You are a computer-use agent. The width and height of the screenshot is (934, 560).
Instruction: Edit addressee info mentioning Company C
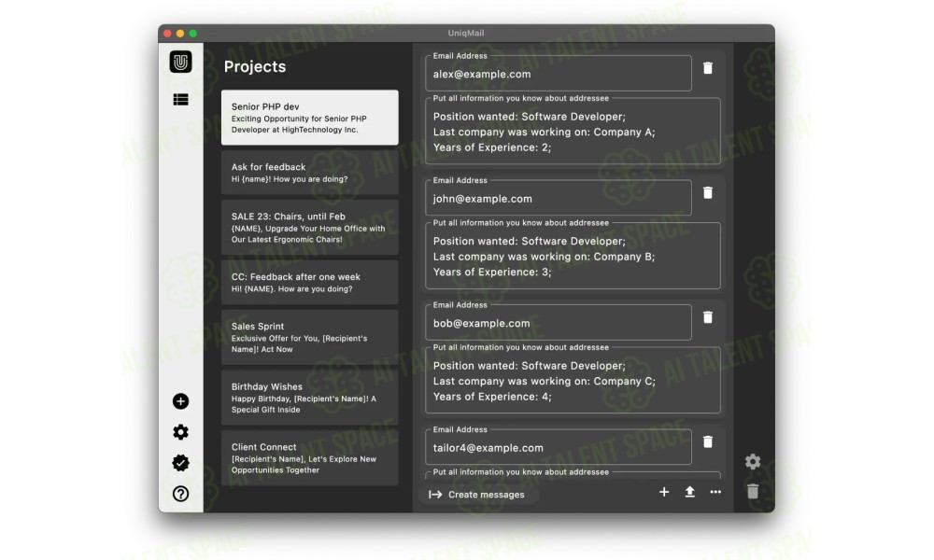[x=573, y=380]
